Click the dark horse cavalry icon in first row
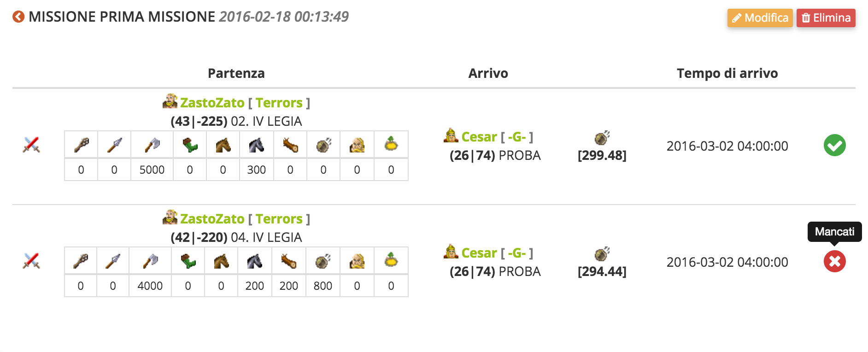The height and width of the screenshot is (352, 868). tap(257, 145)
